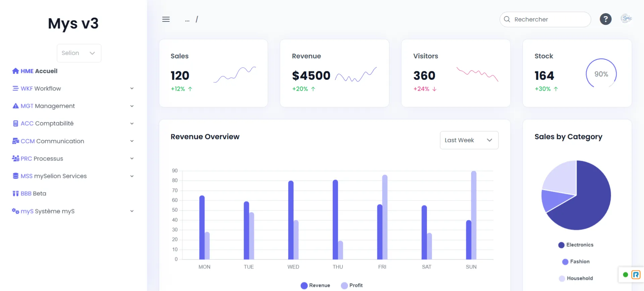Click the CCM Communication icon

click(x=15, y=141)
